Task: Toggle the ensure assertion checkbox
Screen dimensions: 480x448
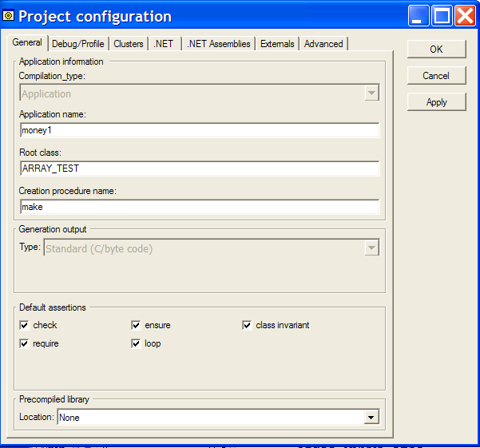Action: 136,325
